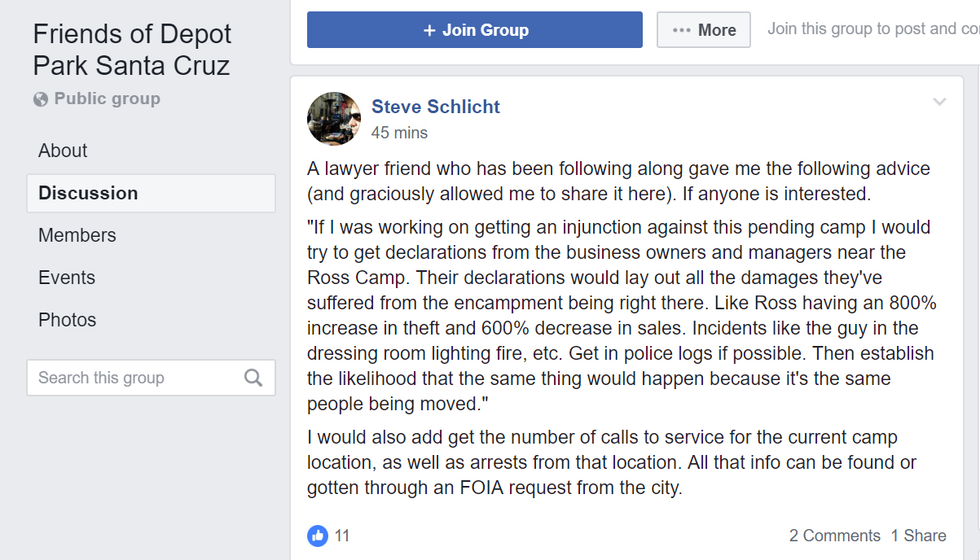The height and width of the screenshot is (560, 980).
Task: Click the plus icon on Join Group
Action: (x=430, y=30)
